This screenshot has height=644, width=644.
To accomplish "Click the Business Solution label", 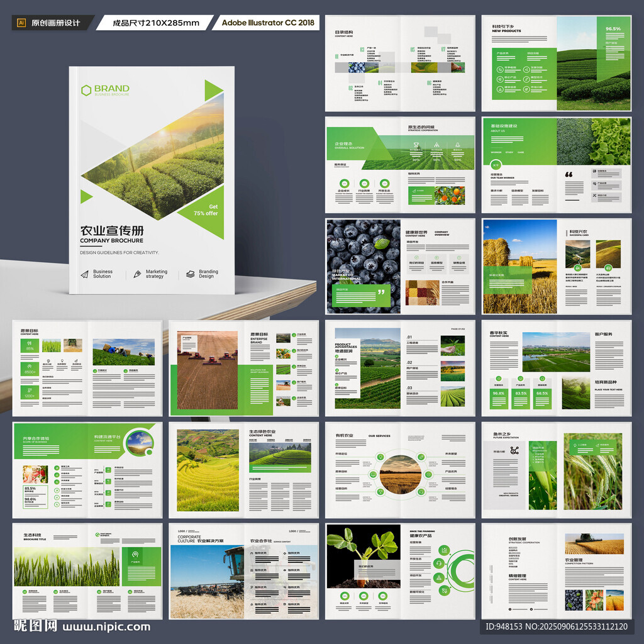I will 103,274.
